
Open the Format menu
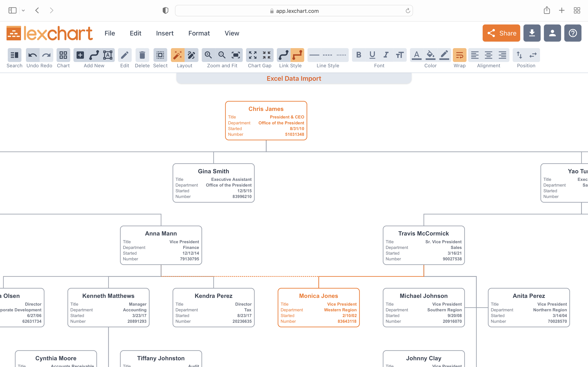199,33
